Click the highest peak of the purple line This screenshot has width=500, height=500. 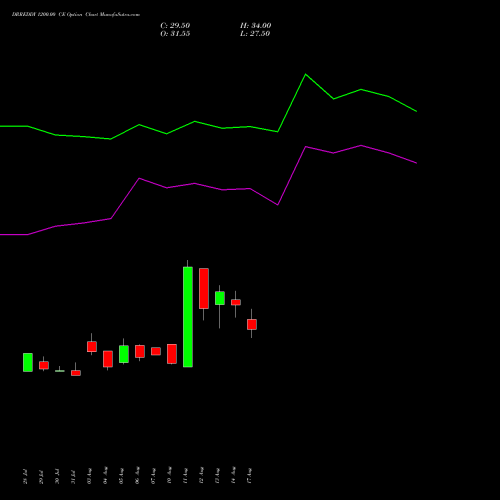(361, 145)
